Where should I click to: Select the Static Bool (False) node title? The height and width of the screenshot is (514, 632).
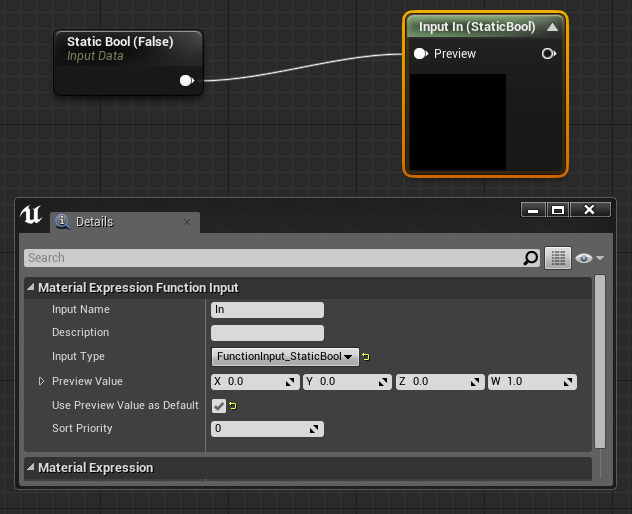click(119, 42)
